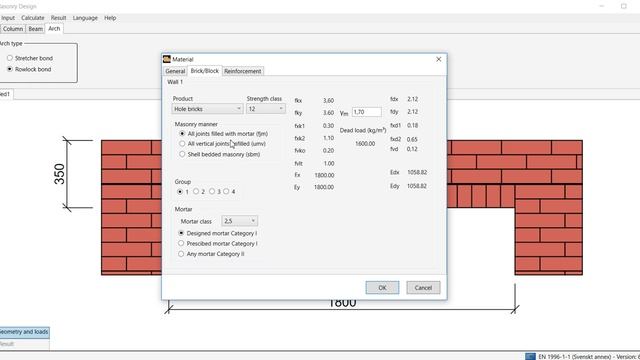Image resolution: width=640 pixels, height=360 pixels.
Task: Click the 350 dimension label
Action: 60,174
